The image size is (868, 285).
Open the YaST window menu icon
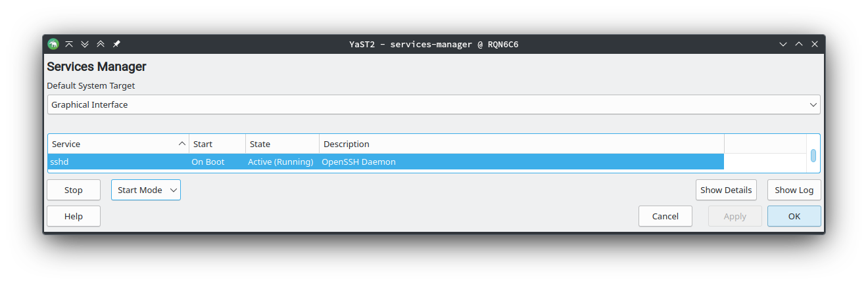[x=53, y=44]
